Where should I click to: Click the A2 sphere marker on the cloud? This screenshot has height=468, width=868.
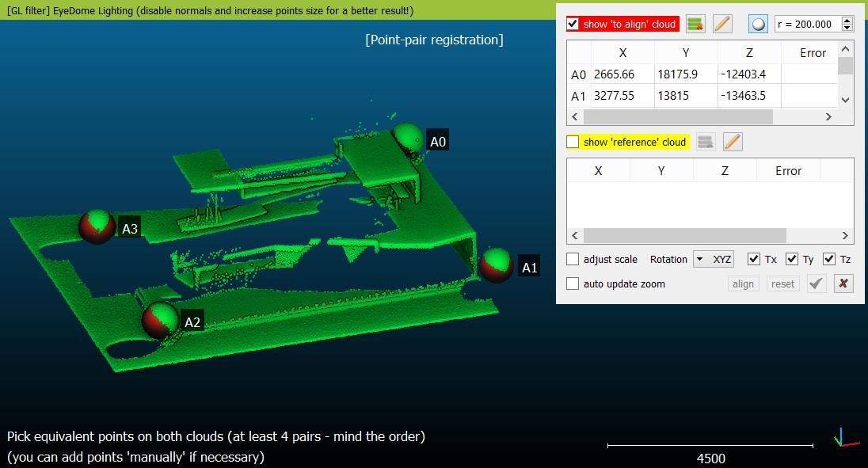160,320
